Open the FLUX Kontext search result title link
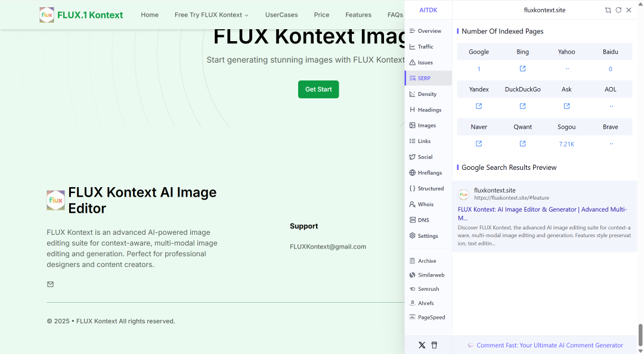The width and height of the screenshot is (644, 354). click(542, 213)
